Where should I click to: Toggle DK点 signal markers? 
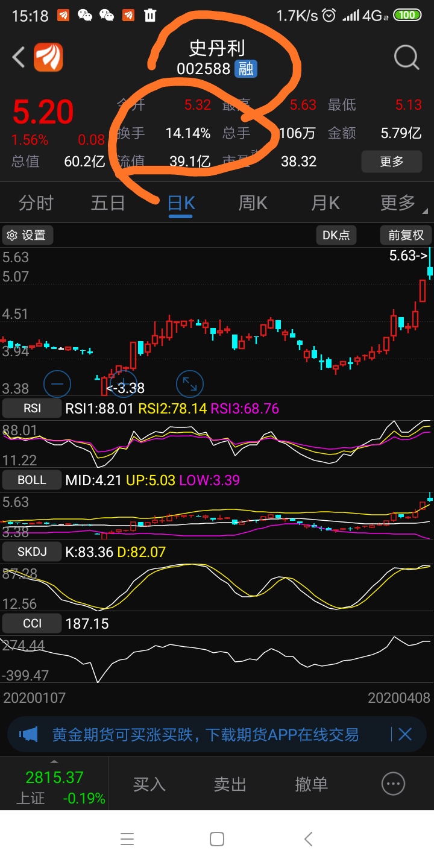(336, 235)
